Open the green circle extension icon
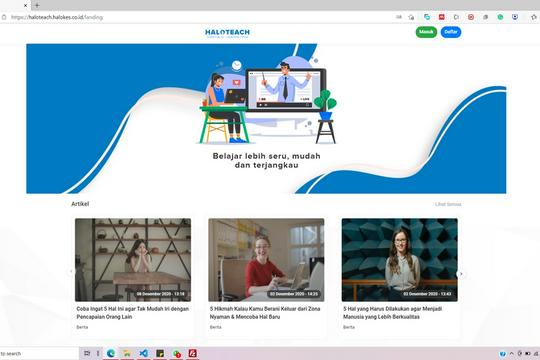The width and height of the screenshot is (540, 360). pyautogui.click(x=500, y=17)
